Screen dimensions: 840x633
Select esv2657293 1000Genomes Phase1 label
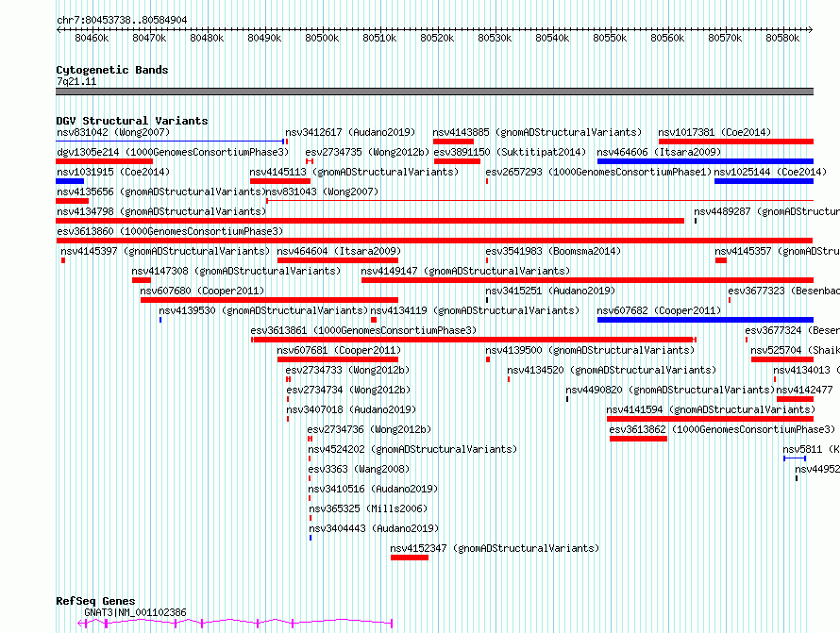tap(598, 172)
